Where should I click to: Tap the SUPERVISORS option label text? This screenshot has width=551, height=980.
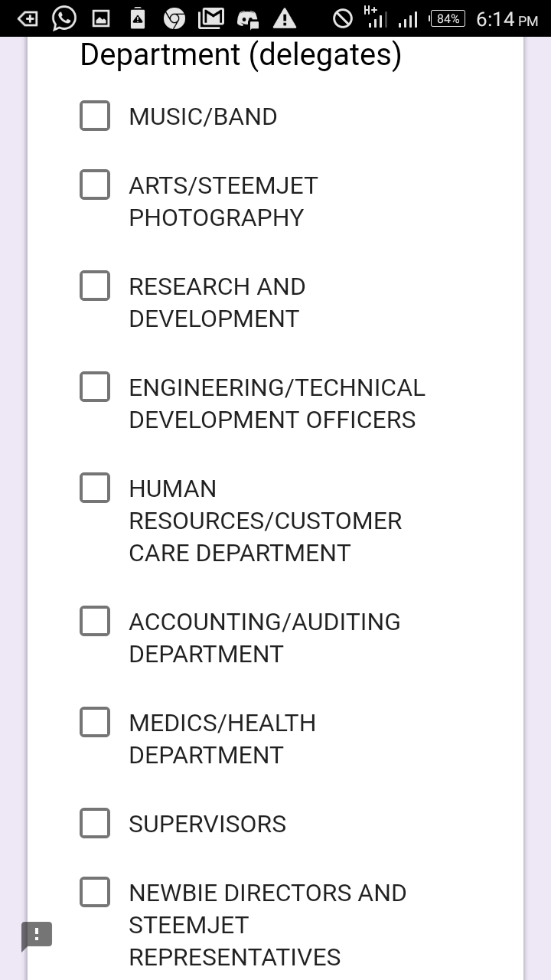click(207, 824)
